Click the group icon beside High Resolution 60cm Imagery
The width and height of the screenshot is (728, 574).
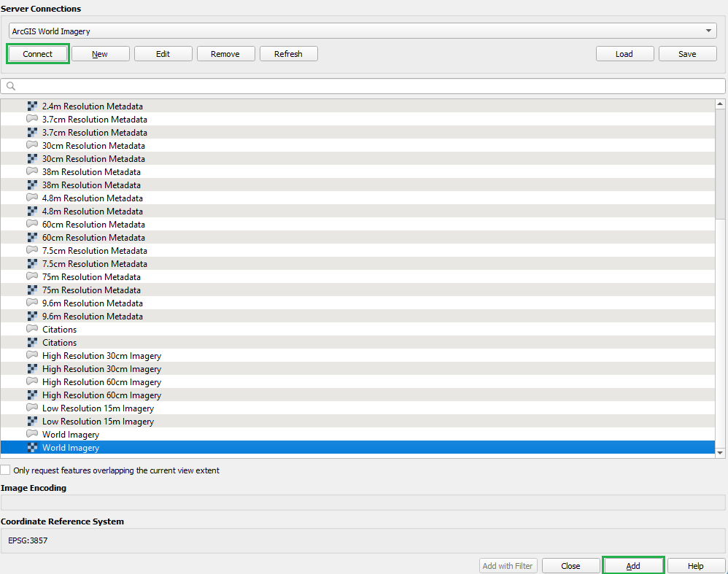(32, 381)
